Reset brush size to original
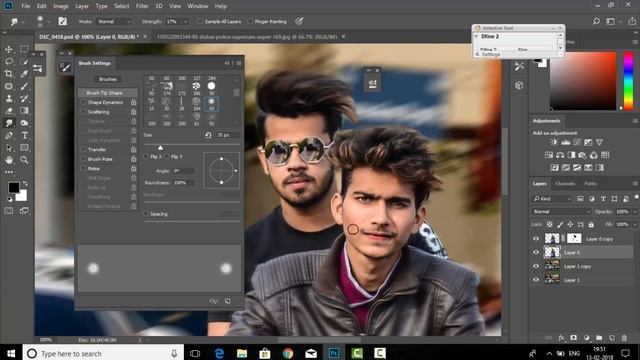 pyautogui.click(x=208, y=135)
